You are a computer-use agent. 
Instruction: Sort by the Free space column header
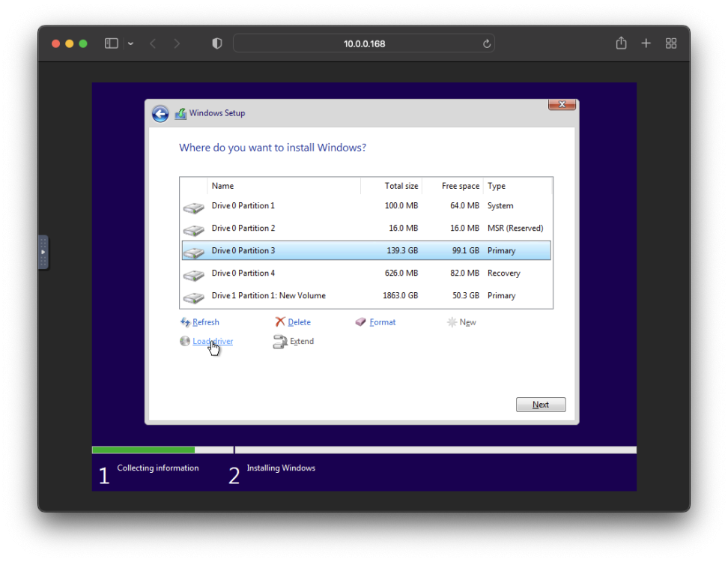[x=452, y=186]
